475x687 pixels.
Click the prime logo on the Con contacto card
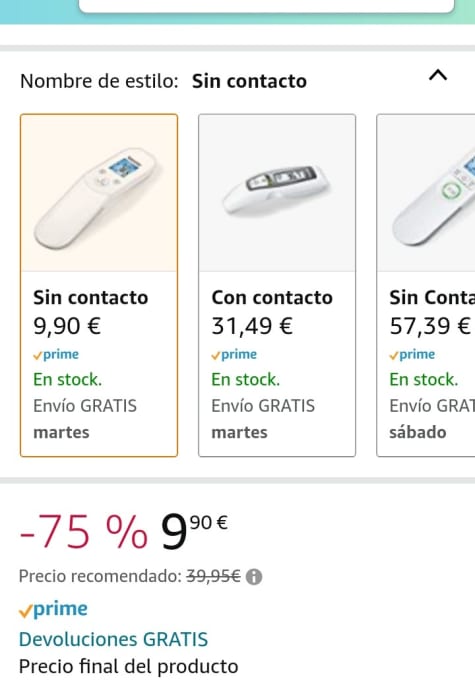tap(234, 354)
